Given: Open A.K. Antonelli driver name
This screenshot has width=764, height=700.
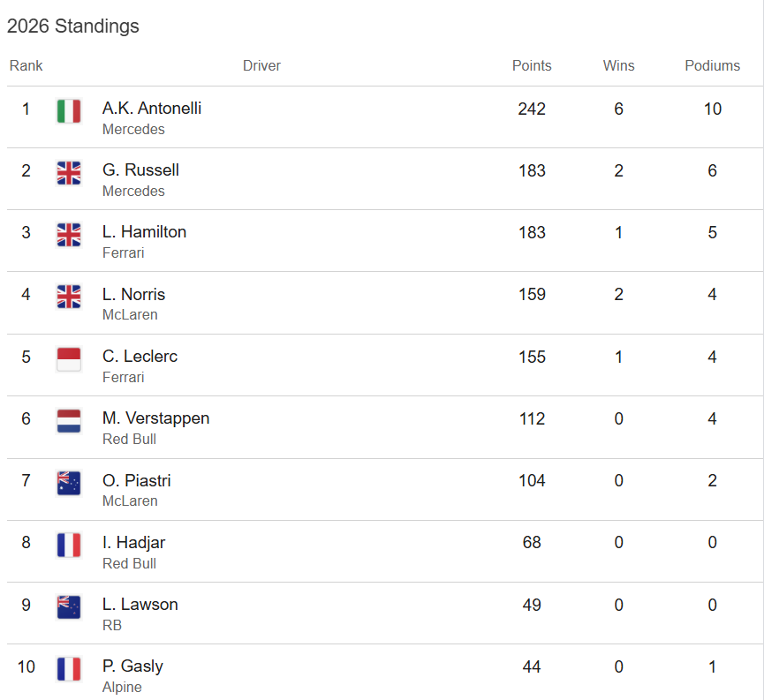Looking at the screenshot, I should 152,109.
